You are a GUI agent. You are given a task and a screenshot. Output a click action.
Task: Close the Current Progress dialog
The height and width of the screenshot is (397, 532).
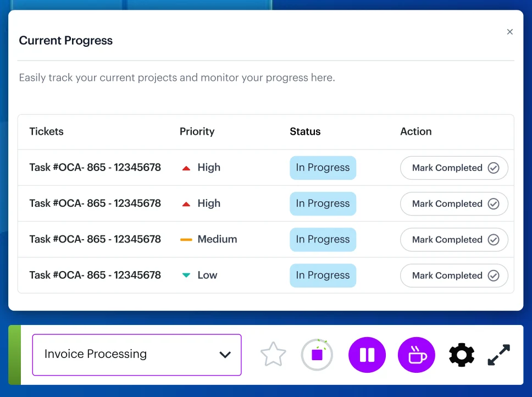click(509, 32)
